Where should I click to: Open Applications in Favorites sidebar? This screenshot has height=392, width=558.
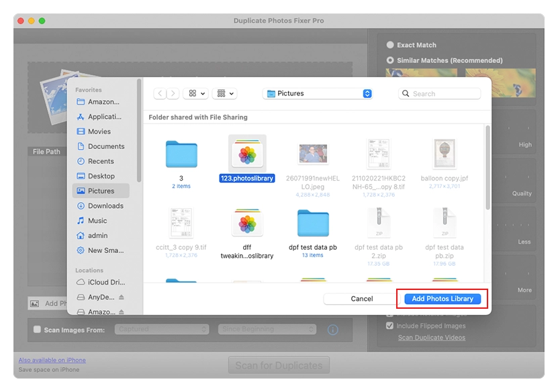click(101, 117)
